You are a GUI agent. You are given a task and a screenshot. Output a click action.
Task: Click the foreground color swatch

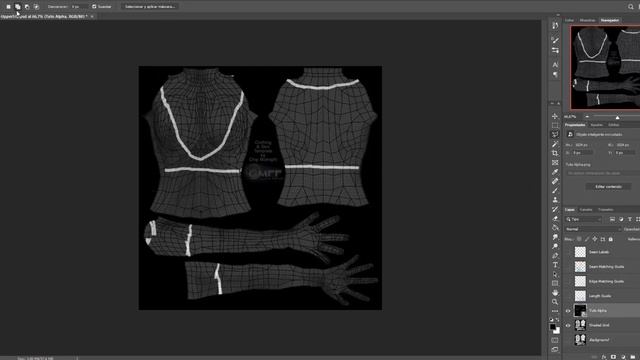(x=553, y=327)
